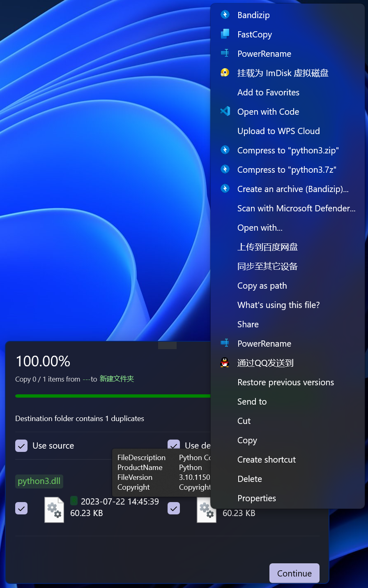Click the green copy progress bar
The image size is (368, 588).
click(113, 396)
